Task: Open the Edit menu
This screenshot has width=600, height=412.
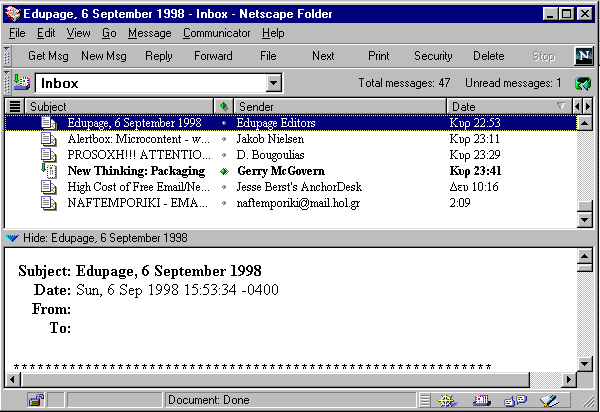Action: click(x=46, y=33)
